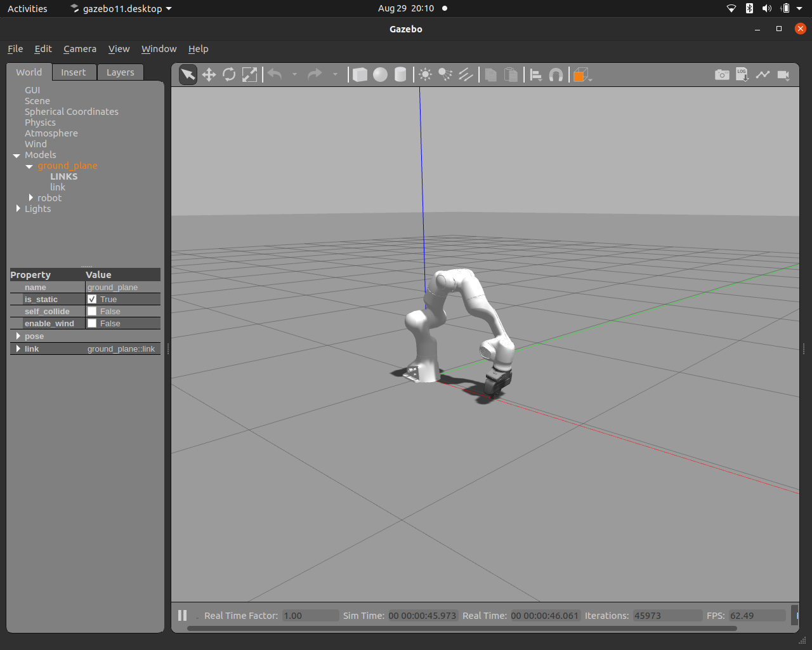Open the View menu
This screenshot has width=812, height=650.
tap(119, 49)
